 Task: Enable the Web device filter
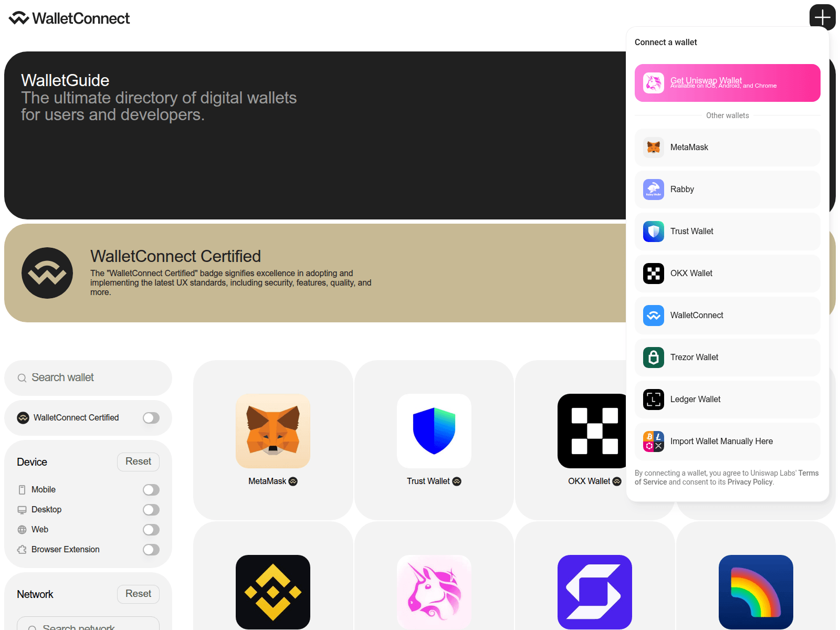151,530
